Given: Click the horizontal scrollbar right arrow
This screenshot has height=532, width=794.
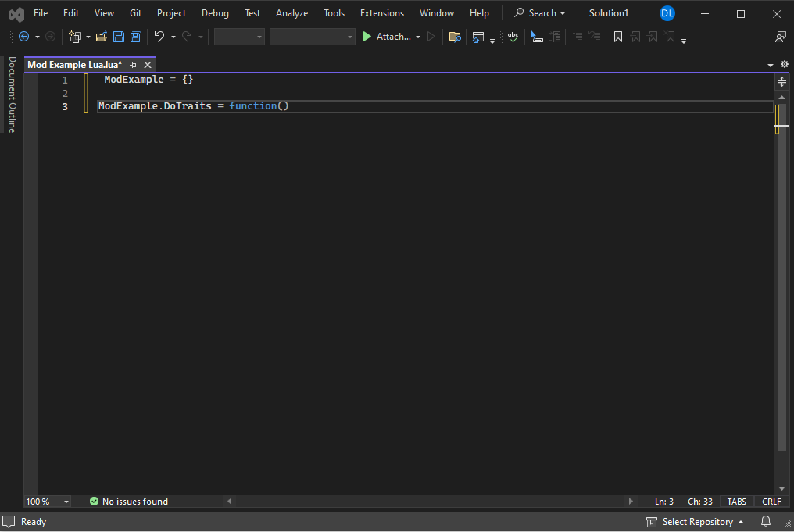Looking at the screenshot, I should coord(631,501).
